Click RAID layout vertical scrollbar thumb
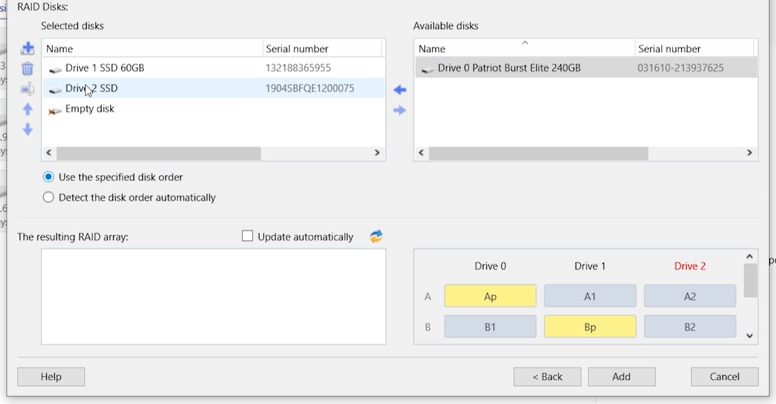This screenshot has height=404, width=776. 750,280
